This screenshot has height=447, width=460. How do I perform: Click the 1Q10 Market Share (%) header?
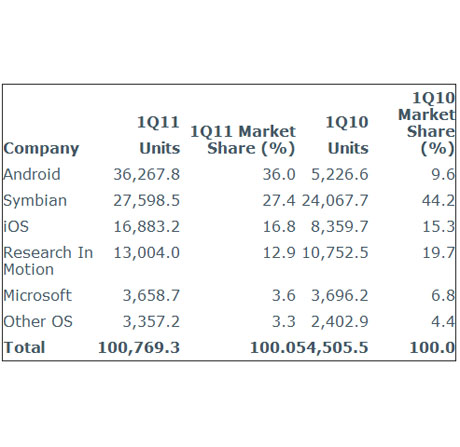click(x=427, y=123)
